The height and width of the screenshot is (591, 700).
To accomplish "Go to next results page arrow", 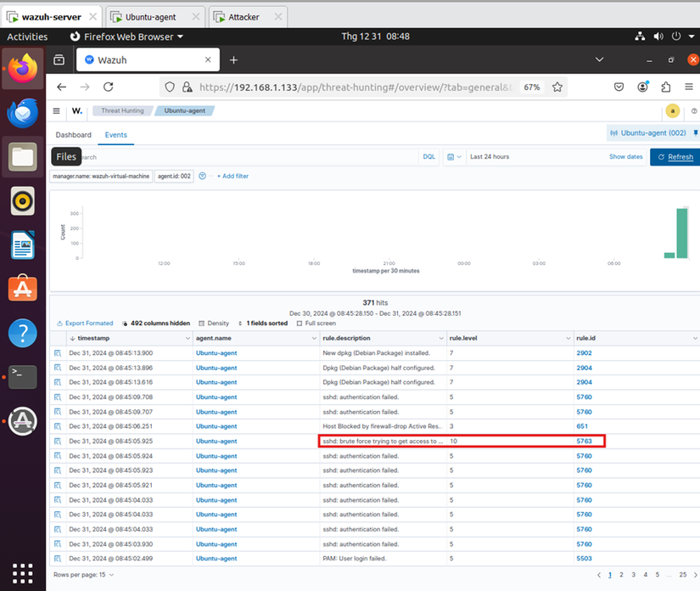I will tap(695, 575).
